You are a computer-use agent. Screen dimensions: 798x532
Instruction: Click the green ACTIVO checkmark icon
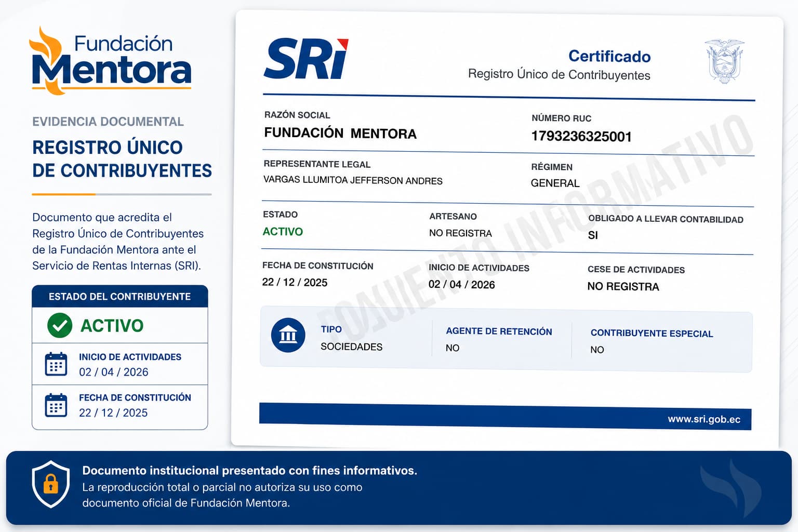tap(60, 325)
